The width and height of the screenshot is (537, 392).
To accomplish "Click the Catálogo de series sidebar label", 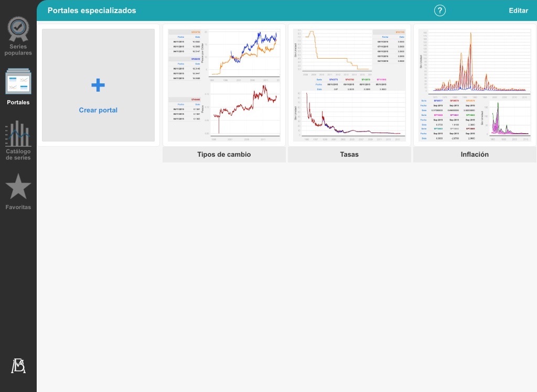I will coord(18,155).
